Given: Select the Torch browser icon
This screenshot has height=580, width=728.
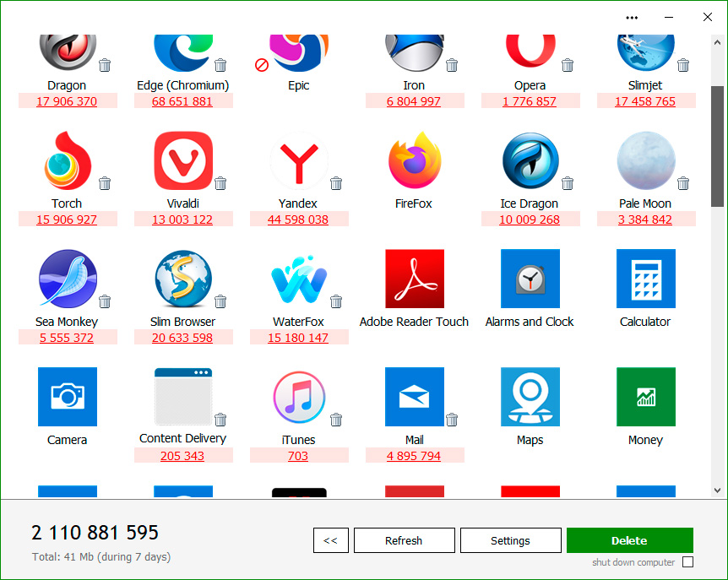Looking at the screenshot, I should 67,161.
